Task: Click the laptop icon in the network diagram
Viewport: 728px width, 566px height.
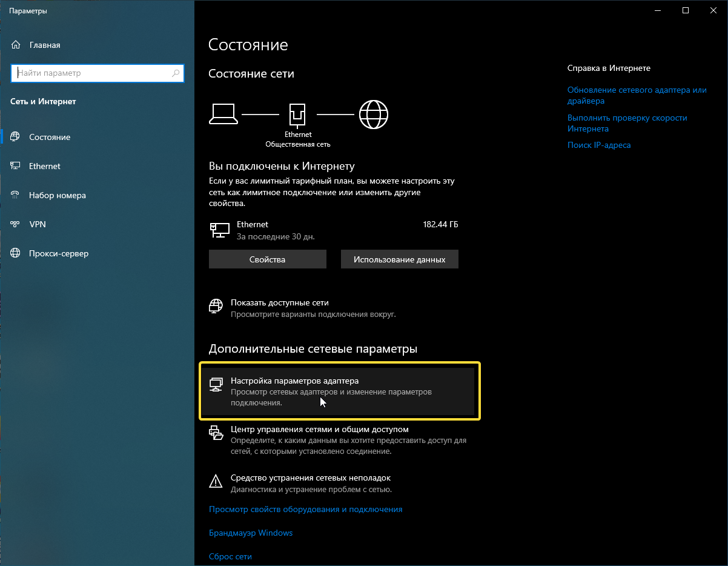Action: pos(222,113)
